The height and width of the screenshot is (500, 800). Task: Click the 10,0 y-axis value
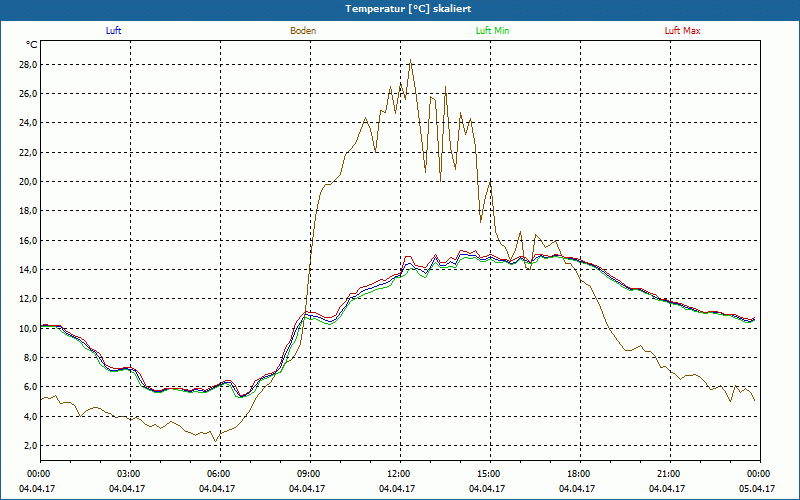28,328
